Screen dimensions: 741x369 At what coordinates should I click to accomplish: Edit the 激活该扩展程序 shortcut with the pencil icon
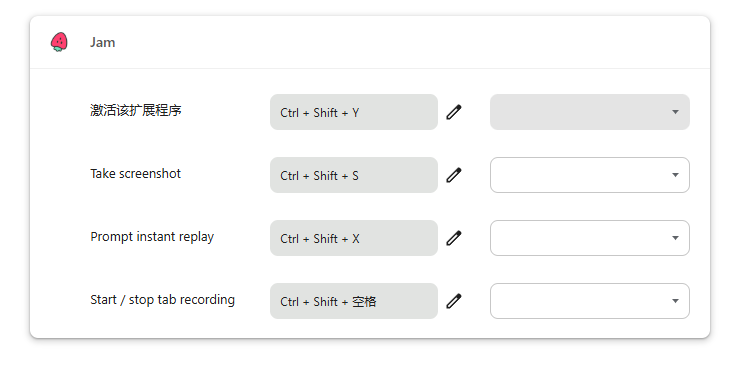[x=454, y=112]
